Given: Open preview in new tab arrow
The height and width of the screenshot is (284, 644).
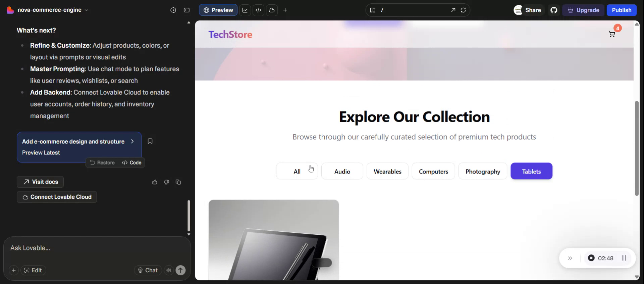Looking at the screenshot, I should click(x=453, y=10).
